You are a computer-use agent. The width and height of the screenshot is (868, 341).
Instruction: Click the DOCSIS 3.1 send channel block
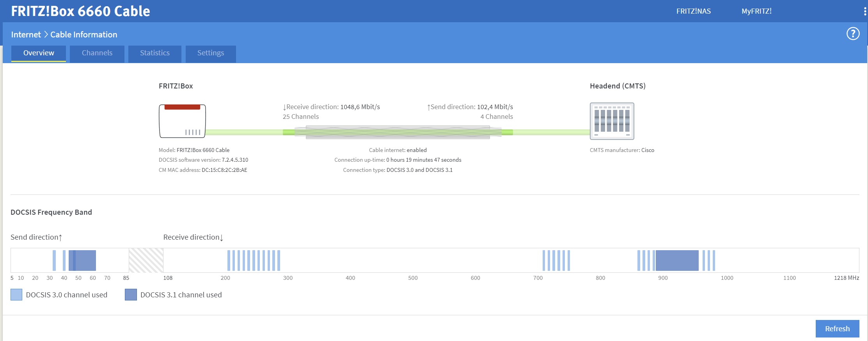point(84,260)
